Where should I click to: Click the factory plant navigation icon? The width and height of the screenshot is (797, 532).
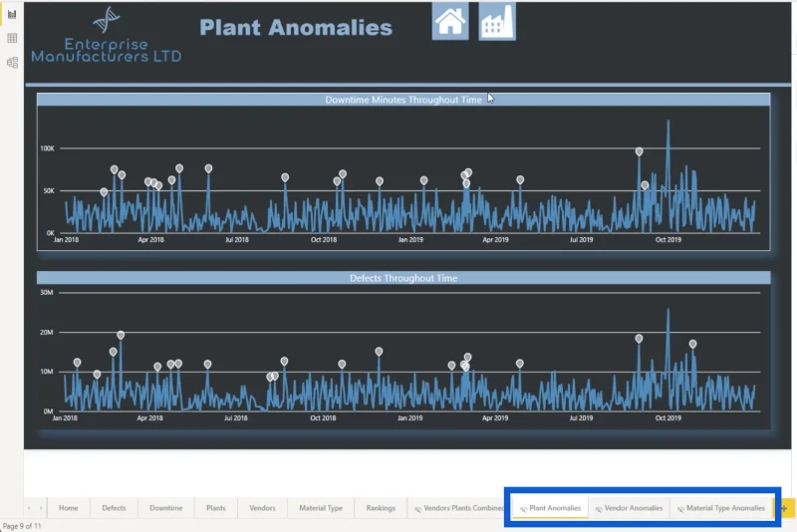coord(497,21)
